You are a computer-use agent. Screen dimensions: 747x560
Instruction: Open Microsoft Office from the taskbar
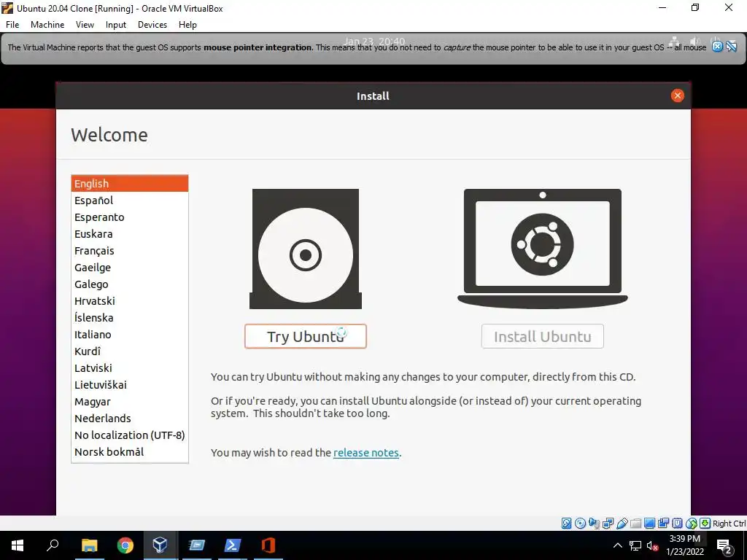pyautogui.click(x=268, y=545)
